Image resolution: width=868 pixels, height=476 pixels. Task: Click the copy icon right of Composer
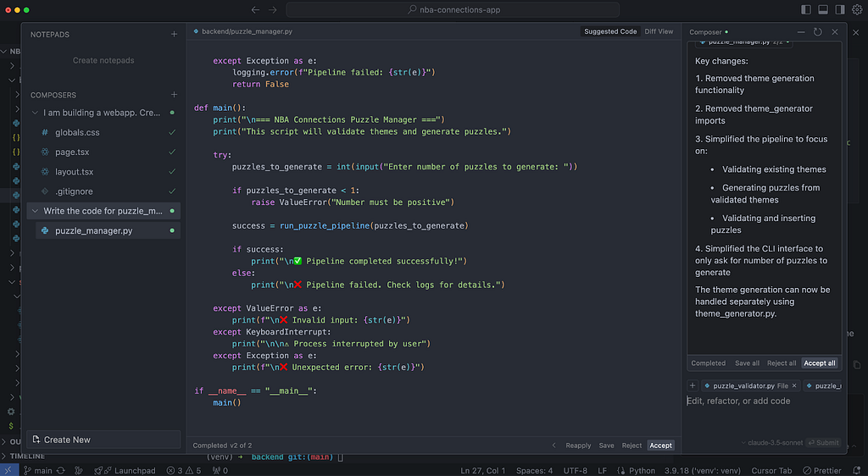coord(856,365)
